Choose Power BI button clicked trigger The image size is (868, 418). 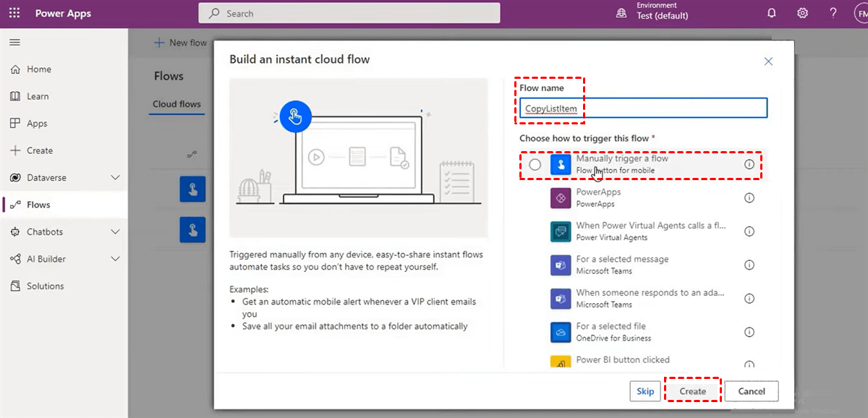click(623, 359)
